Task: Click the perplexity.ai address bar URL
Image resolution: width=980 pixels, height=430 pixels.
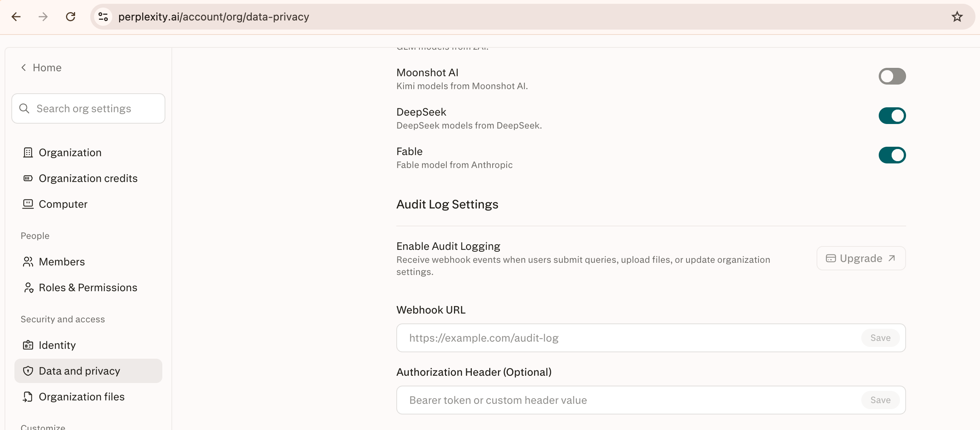Action: 214,17
